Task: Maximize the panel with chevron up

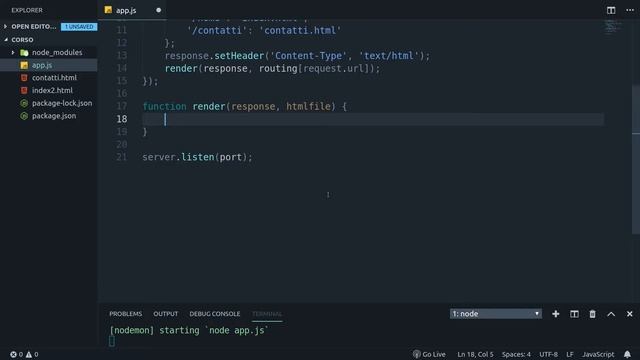Action: point(611,314)
